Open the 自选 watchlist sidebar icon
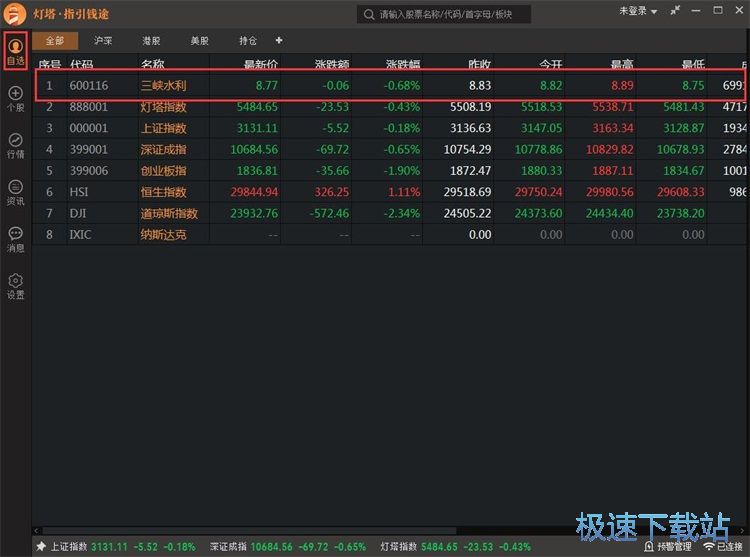This screenshot has width=750, height=557. coord(15,52)
